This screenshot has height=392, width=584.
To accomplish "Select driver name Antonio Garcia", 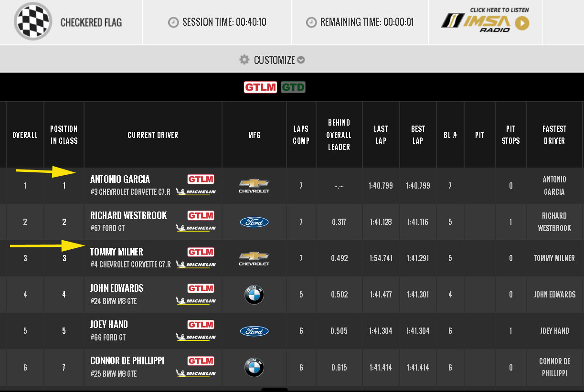I will (x=120, y=180).
